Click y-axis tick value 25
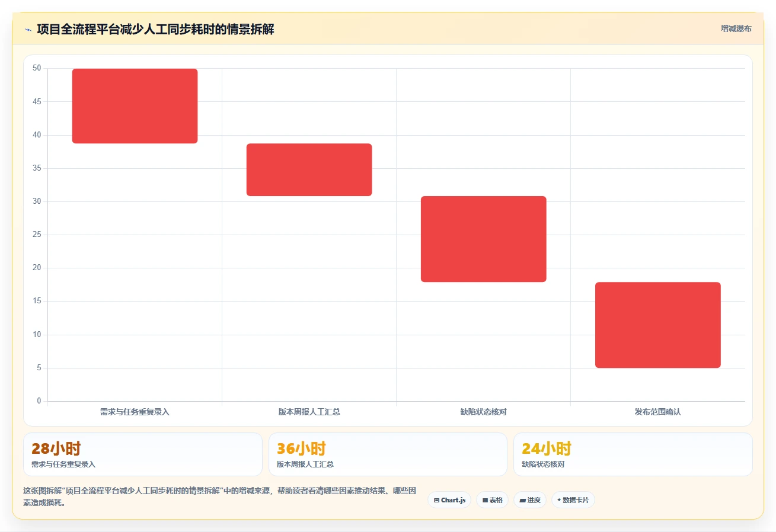 tap(37, 235)
